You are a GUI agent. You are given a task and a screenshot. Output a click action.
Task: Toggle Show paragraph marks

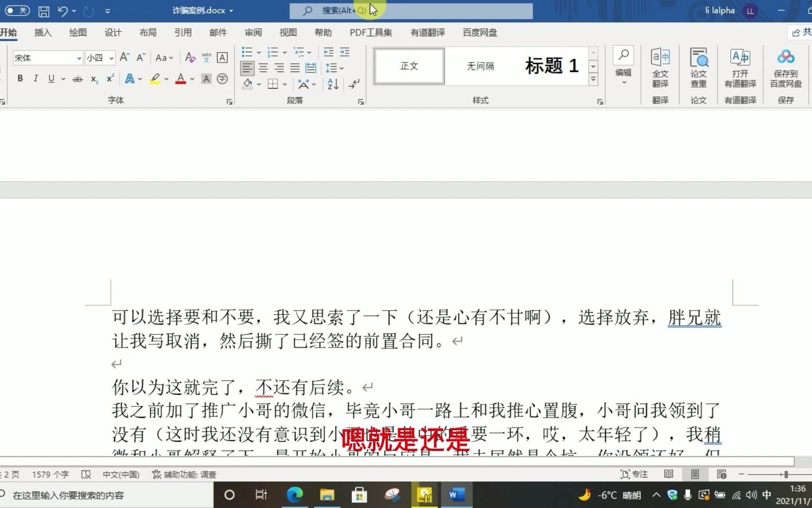(354, 84)
